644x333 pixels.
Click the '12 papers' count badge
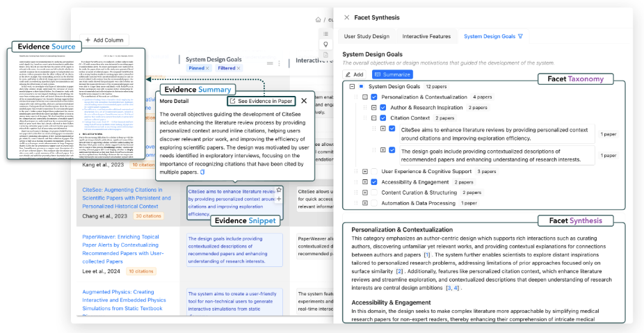[x=436, y=87]
